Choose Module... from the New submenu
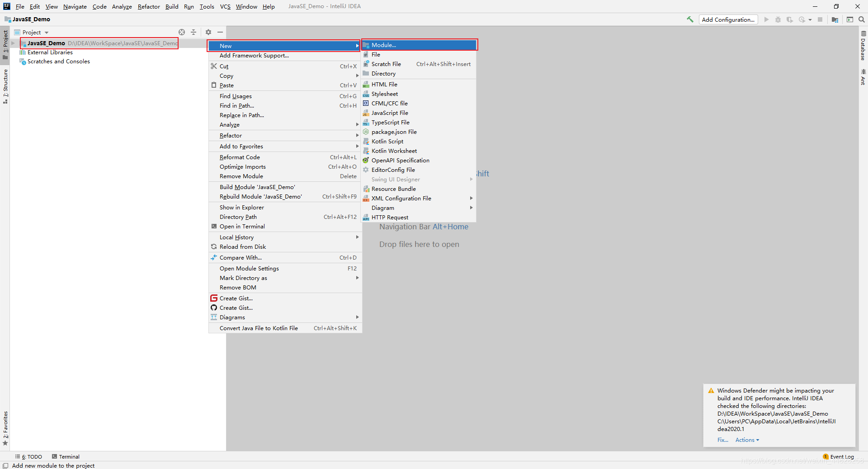 click(419, 45)
